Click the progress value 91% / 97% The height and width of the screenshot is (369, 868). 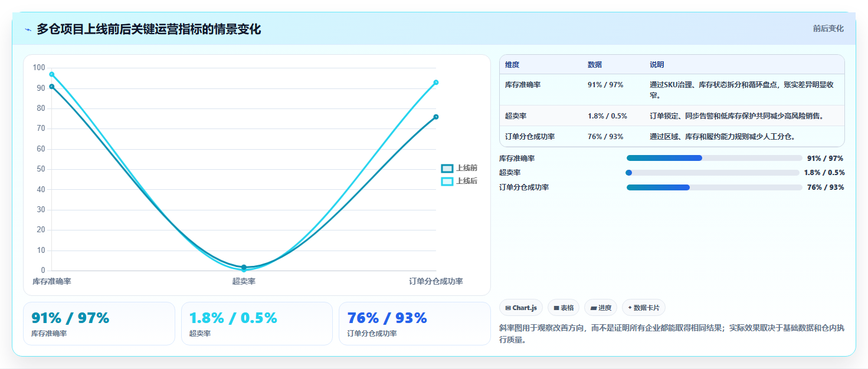(x=825, y=158)
